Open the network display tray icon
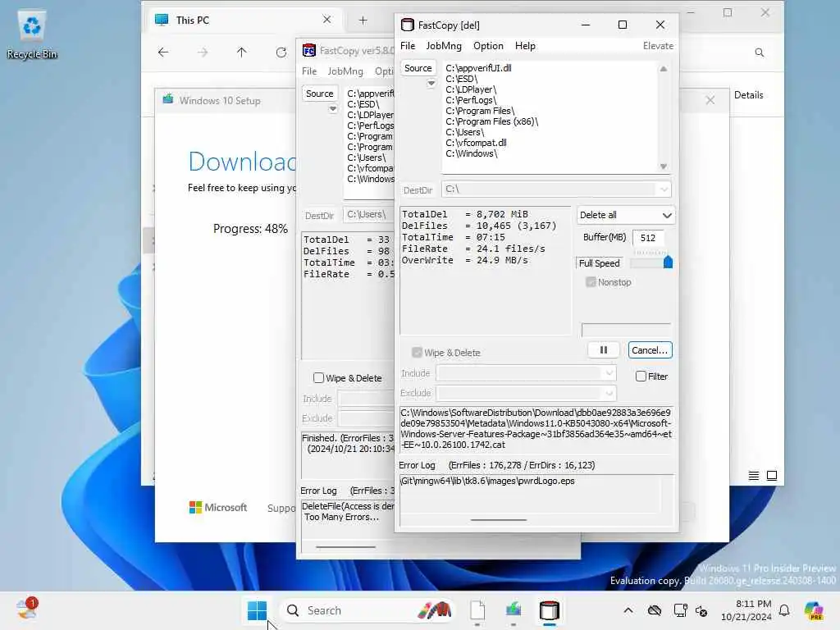The height and width of the screenshot is (630, 840). tap(680, 610)
